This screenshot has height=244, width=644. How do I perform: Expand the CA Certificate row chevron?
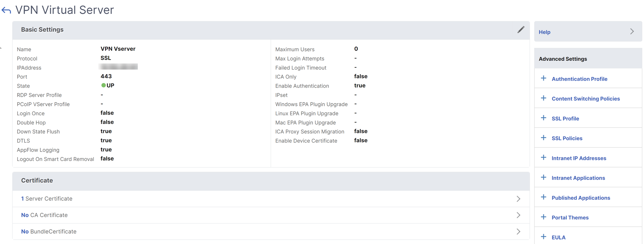tap(518, 215)
